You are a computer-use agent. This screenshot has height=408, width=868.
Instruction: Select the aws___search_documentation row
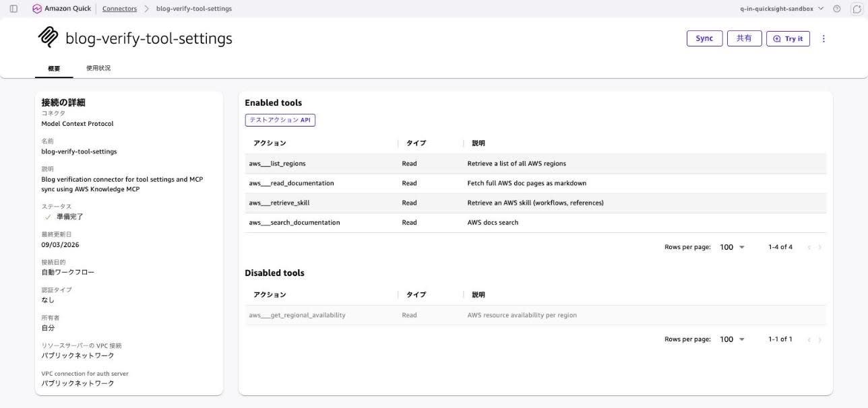point(535,222)
